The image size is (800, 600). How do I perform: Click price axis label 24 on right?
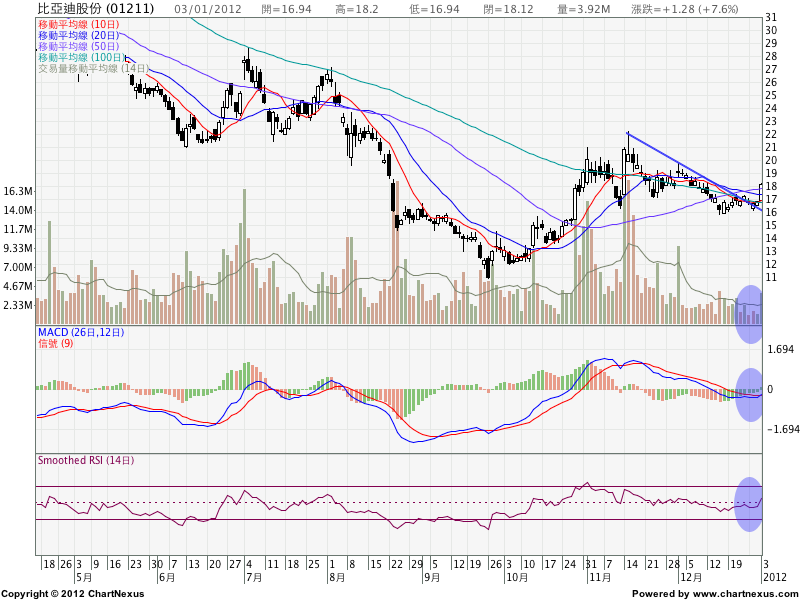pyautogui.click(x=771, y=108)
